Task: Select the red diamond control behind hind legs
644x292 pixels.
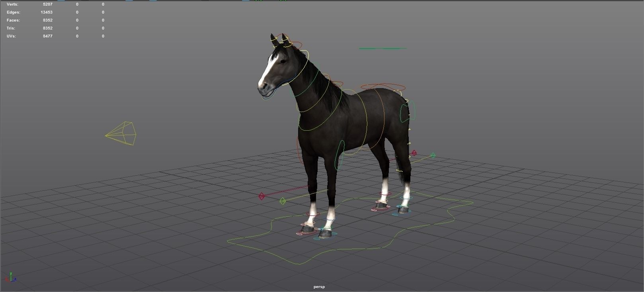Action: [x=414, y=153]
